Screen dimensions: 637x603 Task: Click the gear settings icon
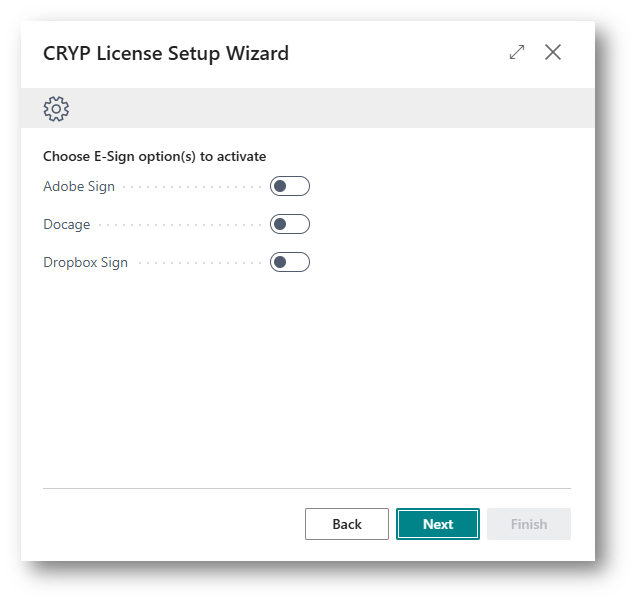click(x=56, y=109)
